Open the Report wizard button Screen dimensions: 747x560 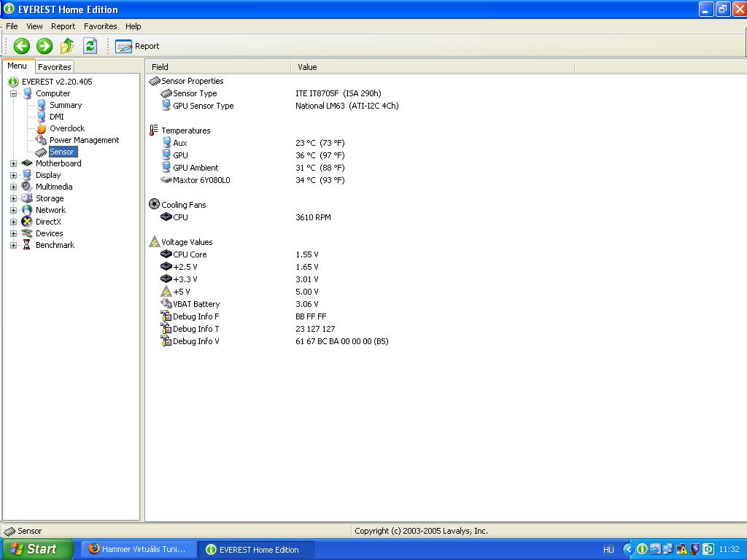pyautogui.click(x=137, y=46)
